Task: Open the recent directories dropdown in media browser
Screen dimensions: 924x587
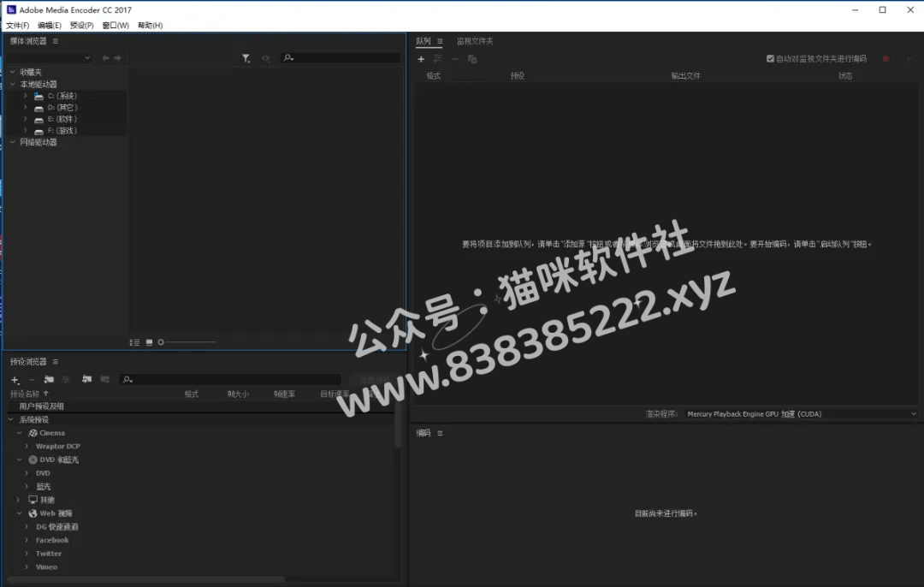Action: tap(50, 57)
